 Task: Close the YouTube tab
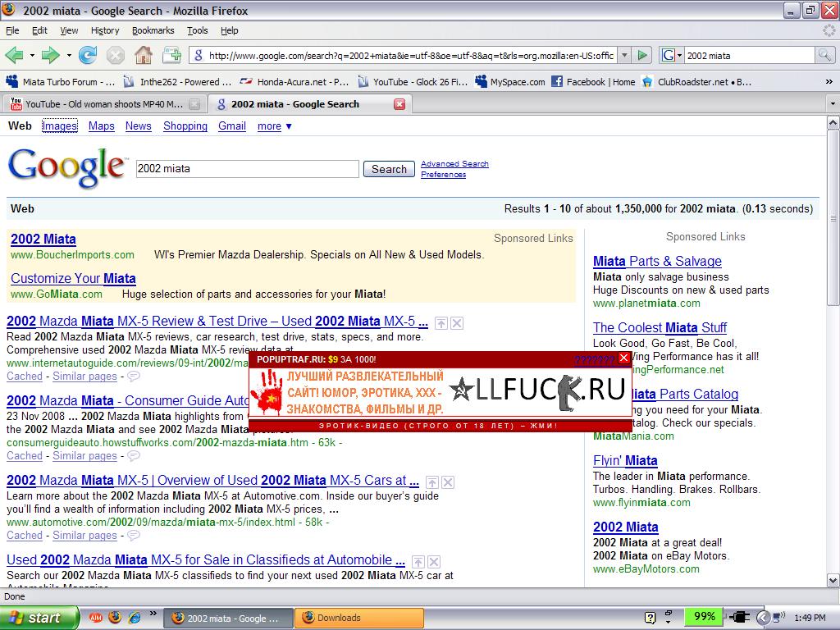pyautogui.click(x=195, y=104)
